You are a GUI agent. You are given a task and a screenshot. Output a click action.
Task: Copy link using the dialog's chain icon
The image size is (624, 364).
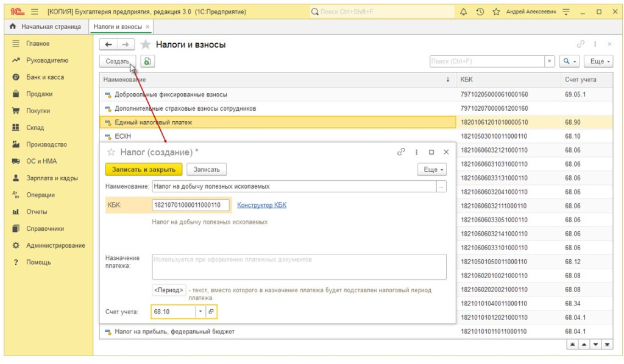[401, 152]
